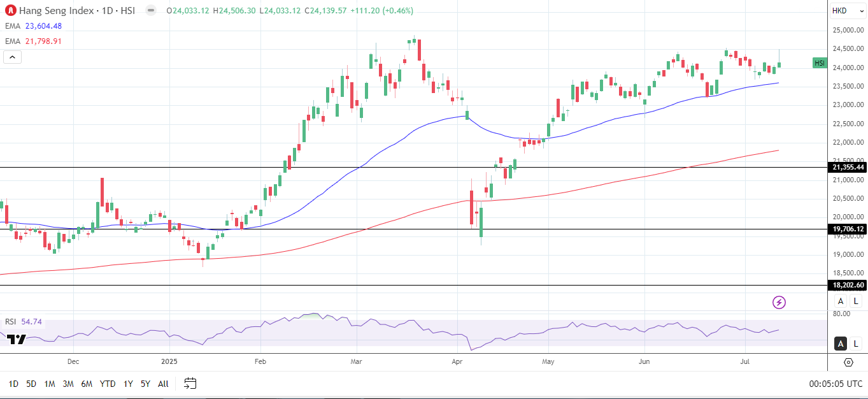The width and height of the screenshot is (868, 399).
Task: Open quick trading via the lightning bolt icon
Action: (778, 301)
